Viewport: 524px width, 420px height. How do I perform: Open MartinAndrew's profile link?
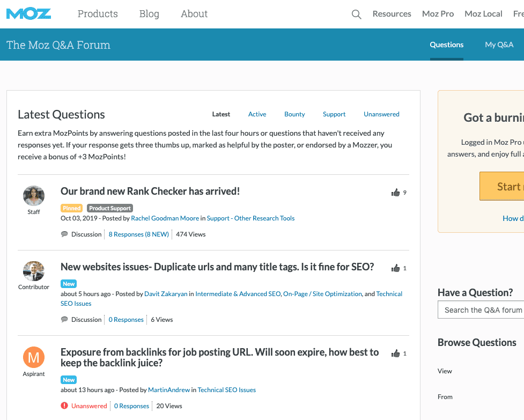(169, 390)
